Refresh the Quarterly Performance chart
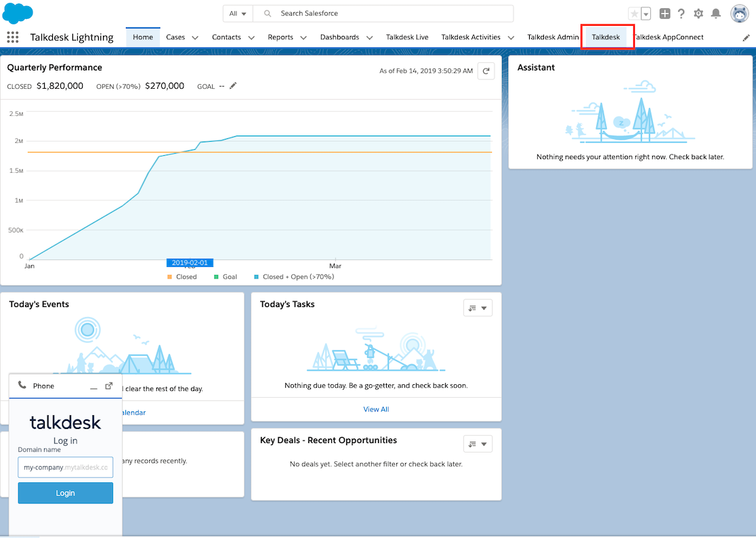 pos(486,71)
